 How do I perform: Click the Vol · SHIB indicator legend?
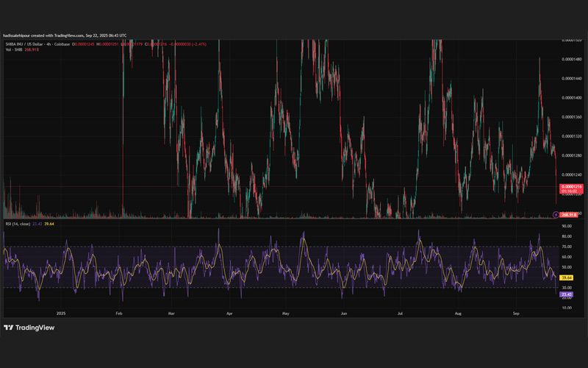click(14, 49)
